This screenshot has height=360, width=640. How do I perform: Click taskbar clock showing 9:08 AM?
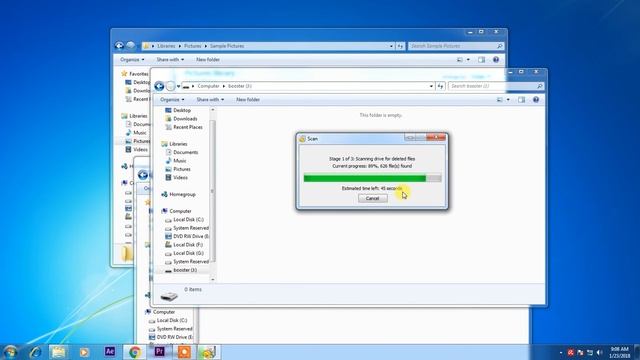click(x=620, y=352)
